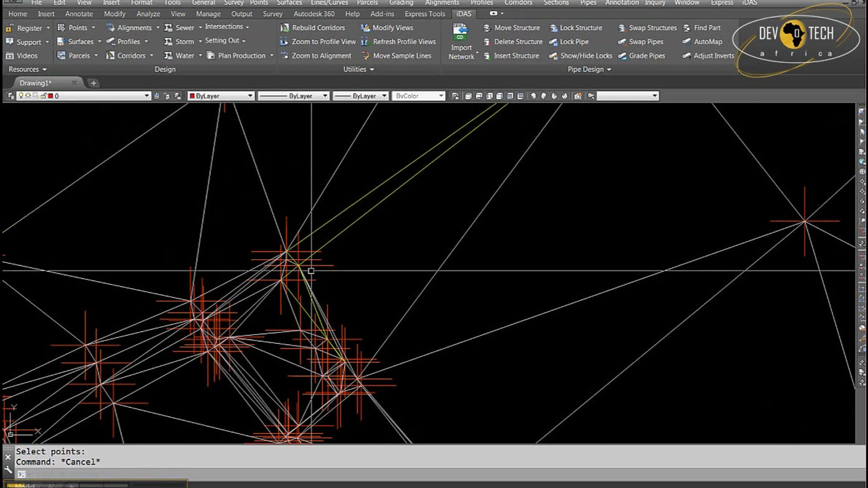This screenshot has height=488, width=868.
Task: Open the ByColor plot style dropdown
Action: point(418,96)
